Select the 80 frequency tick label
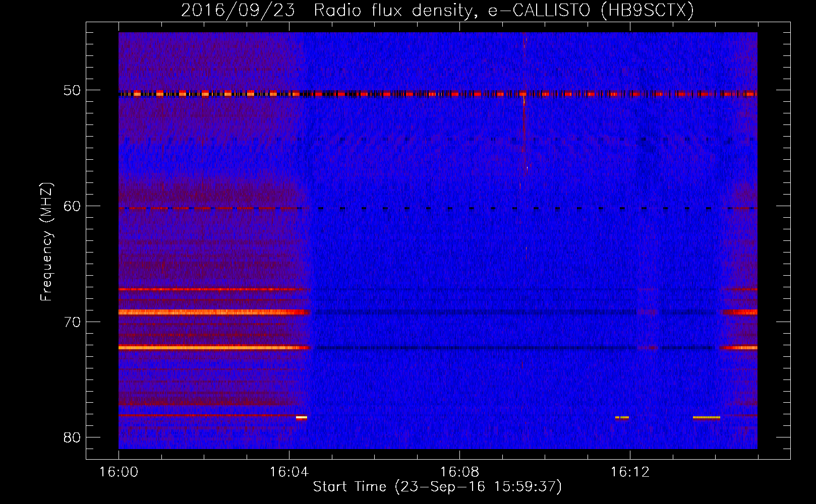The height and width of the screenshot is (504, 816). [x=73, y=437]
